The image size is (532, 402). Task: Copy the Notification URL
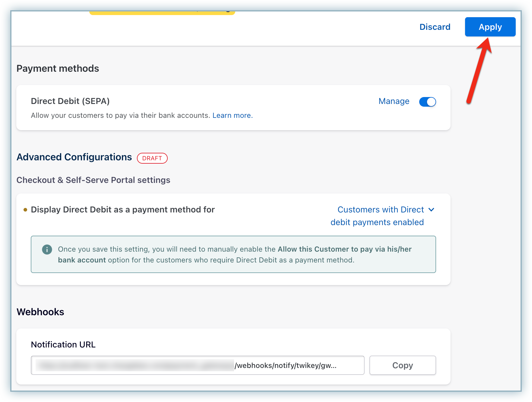(x=402, y=365)
